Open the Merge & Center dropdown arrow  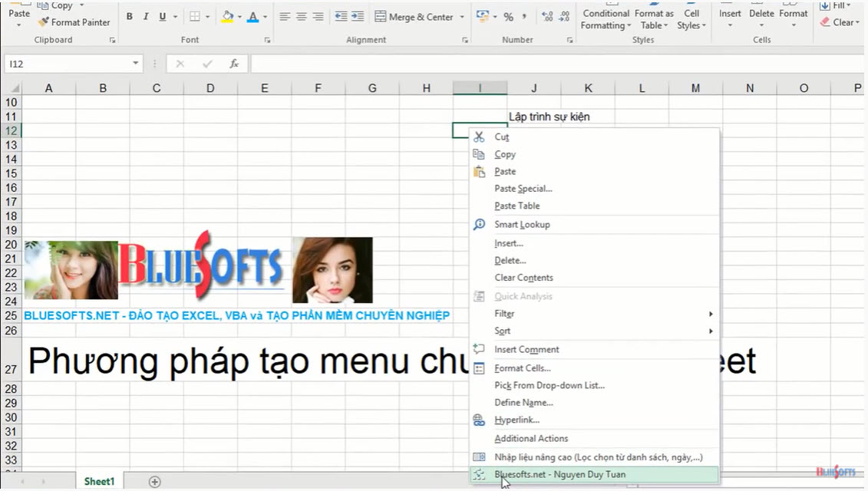pos(461,17)
